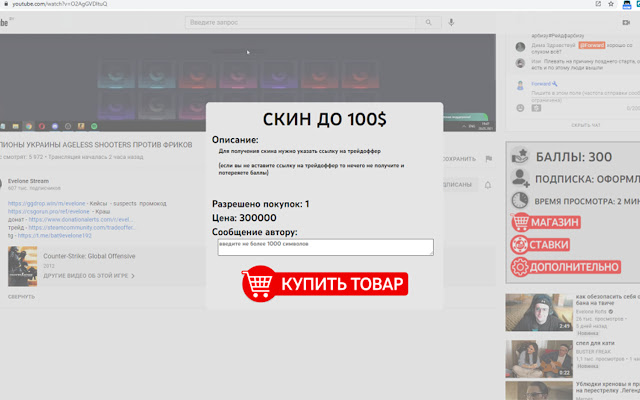The height and width of the screenshot is (400, 640).
Task: Open the csgorun.pro/ref/evelone link
Action: pyautogui.click(x=49, y=211)
